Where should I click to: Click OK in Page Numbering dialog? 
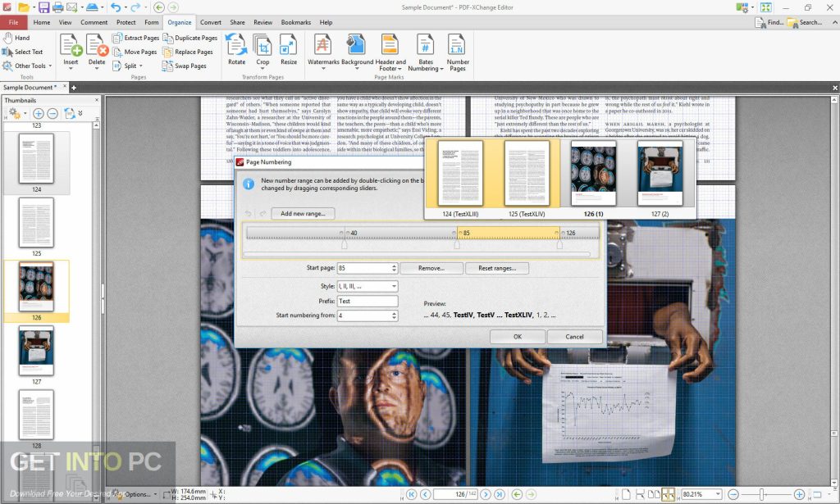(x=518, y=337)
